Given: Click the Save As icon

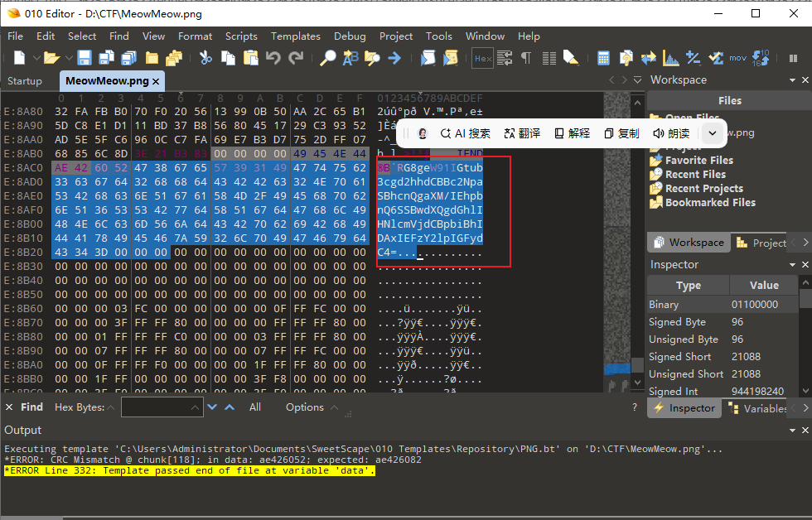Looking at the screenshot, I should click(107, 58).
